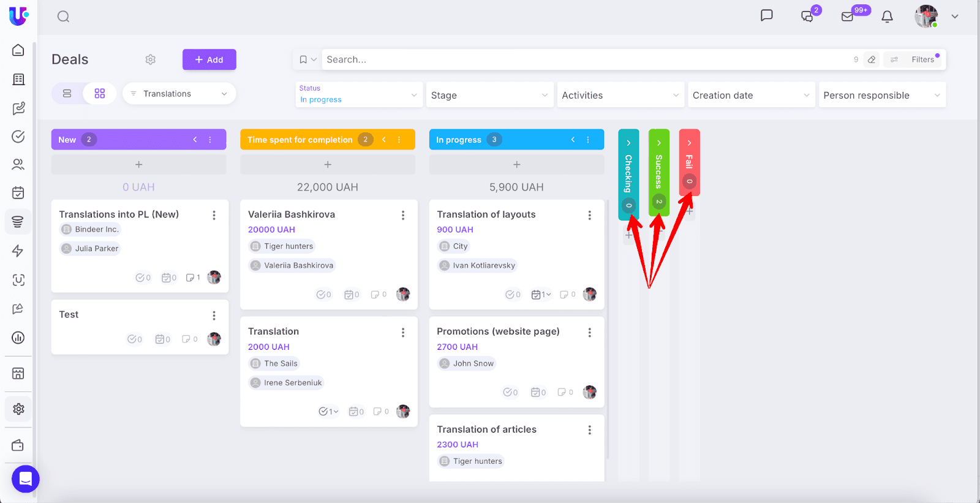Open John Snow contact tag
Image resolution: width=980 pixels, height=503 pixels.
click(x=467, y=363)
